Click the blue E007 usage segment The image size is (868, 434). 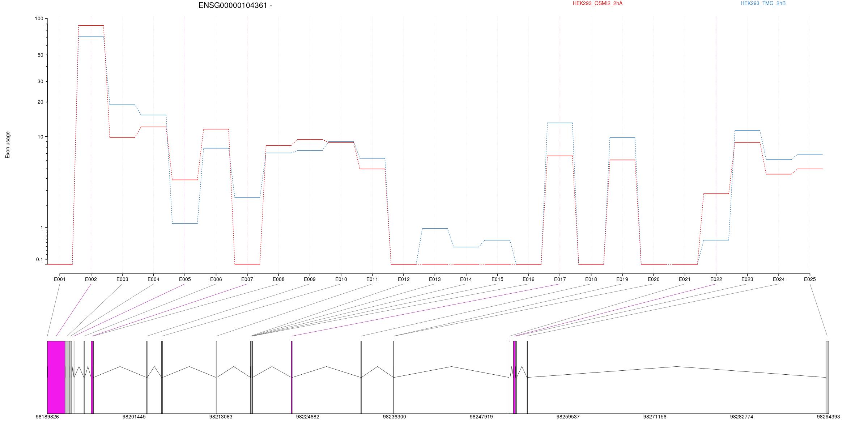(x=247, y=198)
